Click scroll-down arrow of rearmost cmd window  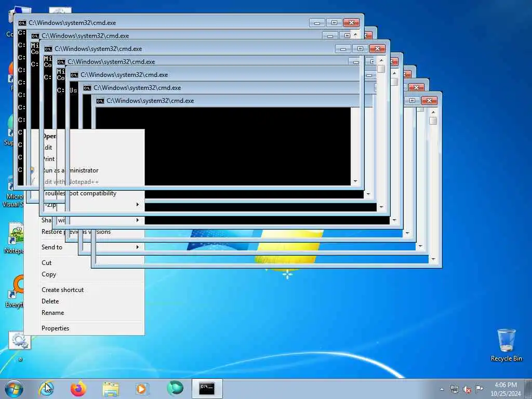[433, 259]
